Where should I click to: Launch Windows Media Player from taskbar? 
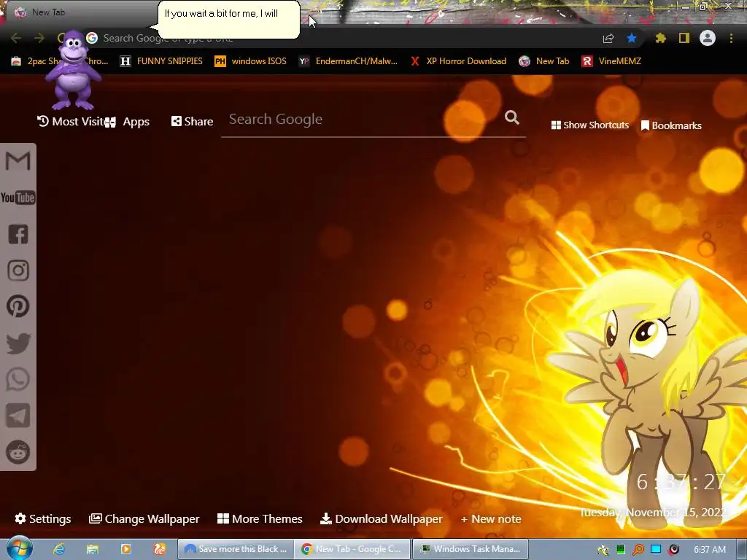tap(125, 549)
